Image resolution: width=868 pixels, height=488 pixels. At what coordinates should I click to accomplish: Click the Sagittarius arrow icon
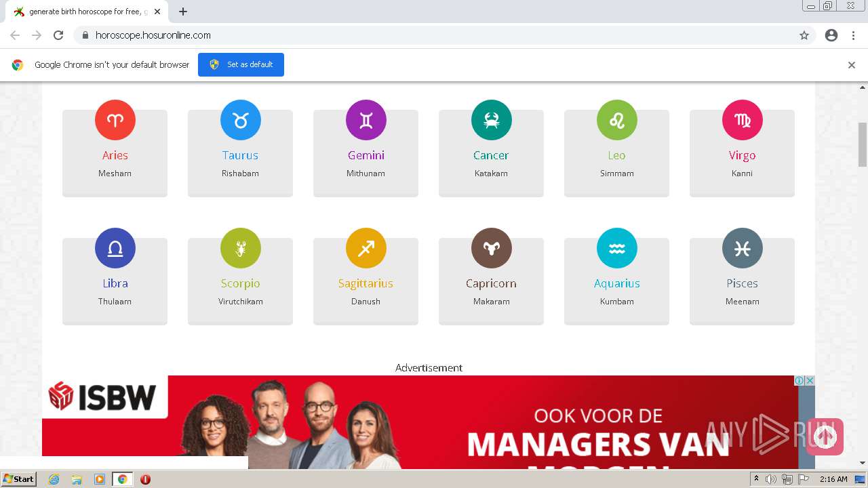(x=366, y=248)
